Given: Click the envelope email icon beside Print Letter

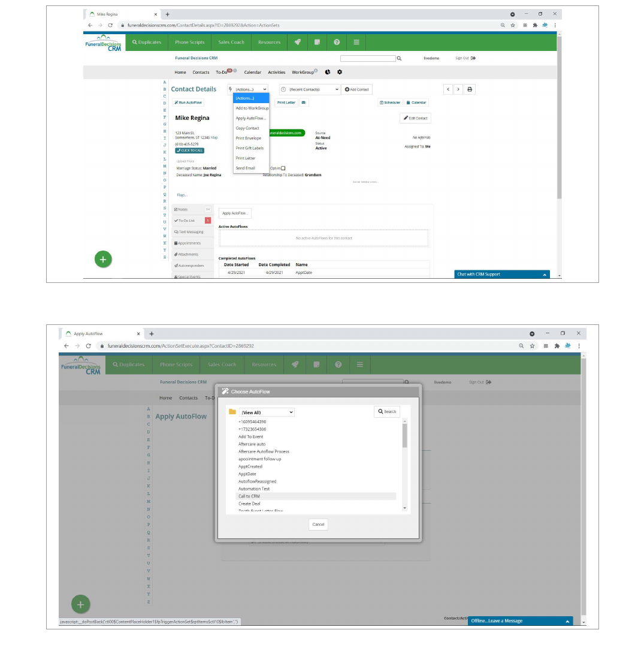Looking at the screenshot, I should (304, 103).
